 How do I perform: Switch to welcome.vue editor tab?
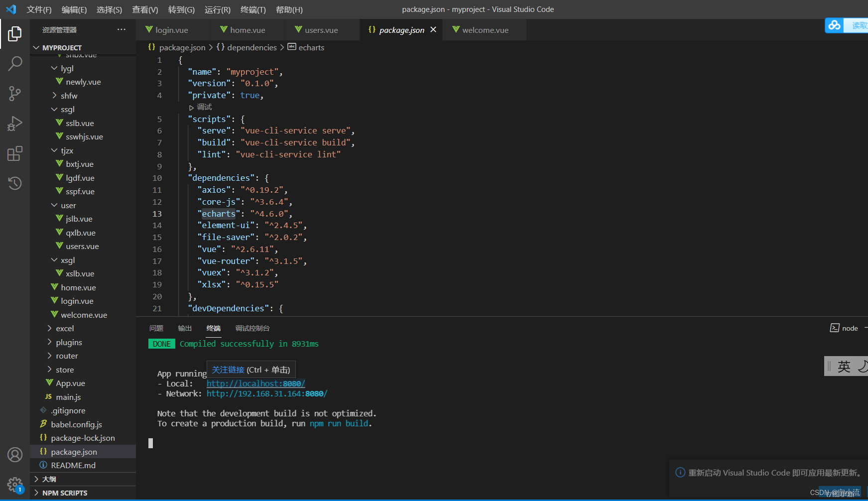[x=485, y=30]
